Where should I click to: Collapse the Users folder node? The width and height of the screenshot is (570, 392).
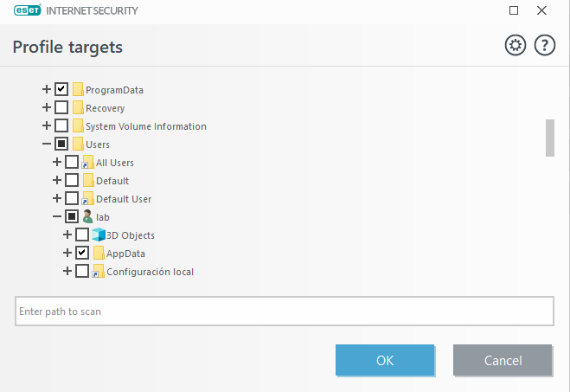[47, 144]
